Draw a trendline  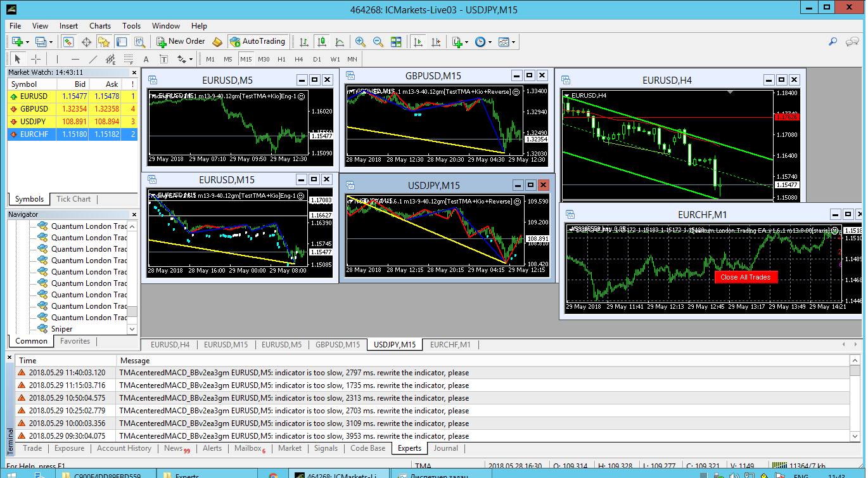point(93,59)
